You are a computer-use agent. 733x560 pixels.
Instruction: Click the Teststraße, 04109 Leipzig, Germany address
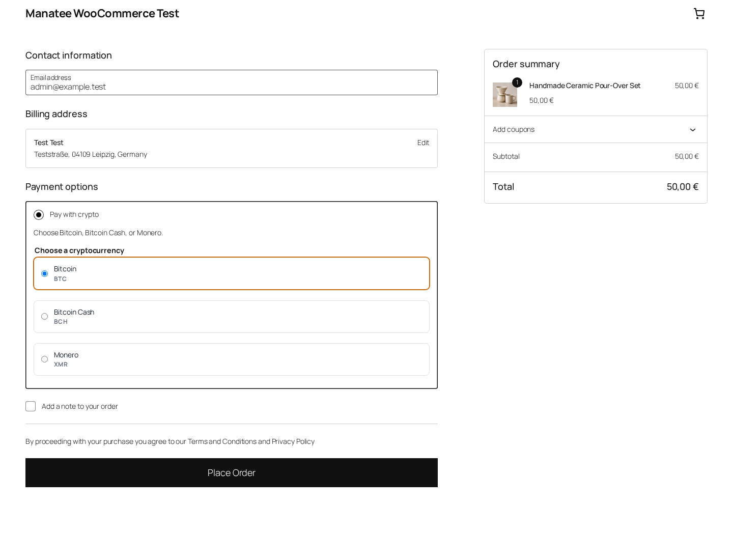tap(91, 154)
